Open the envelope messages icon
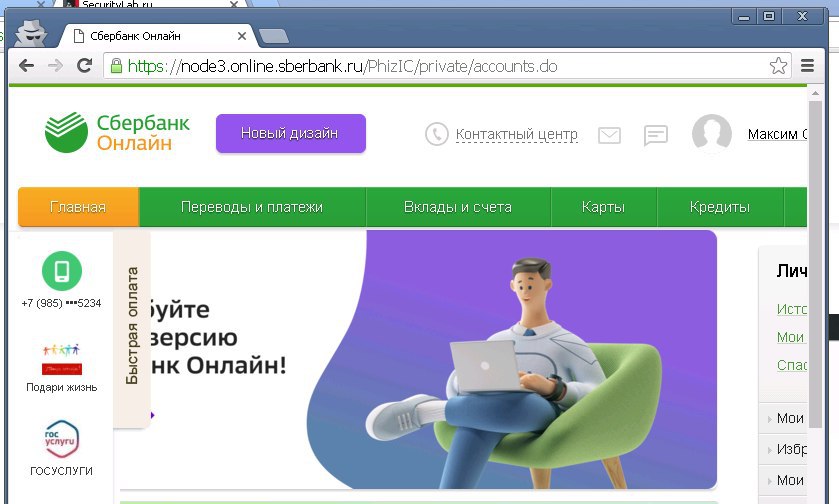 click(609, 135)
